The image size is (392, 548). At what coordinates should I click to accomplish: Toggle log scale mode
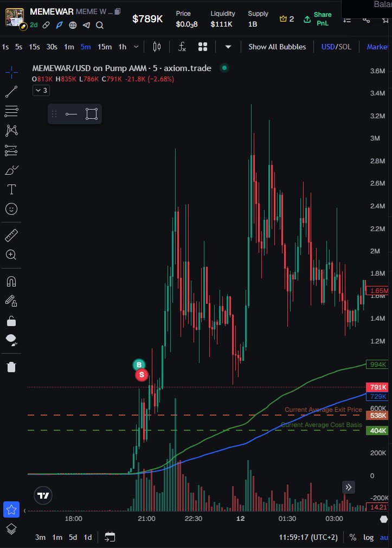click(x=368, y=537)
